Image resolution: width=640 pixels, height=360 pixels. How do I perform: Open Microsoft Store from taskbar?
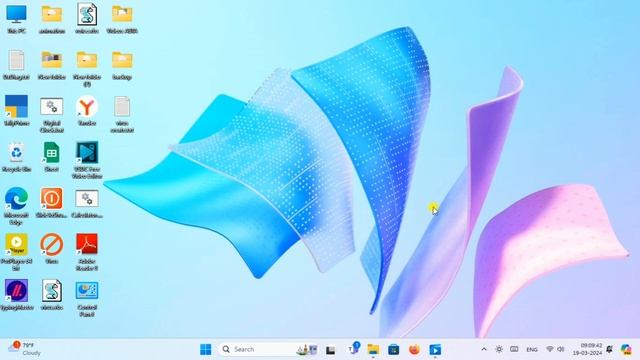[393, 349]
